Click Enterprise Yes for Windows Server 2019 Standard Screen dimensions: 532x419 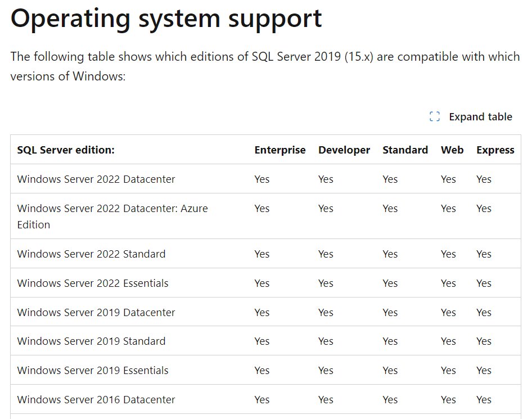coord(262,341)
